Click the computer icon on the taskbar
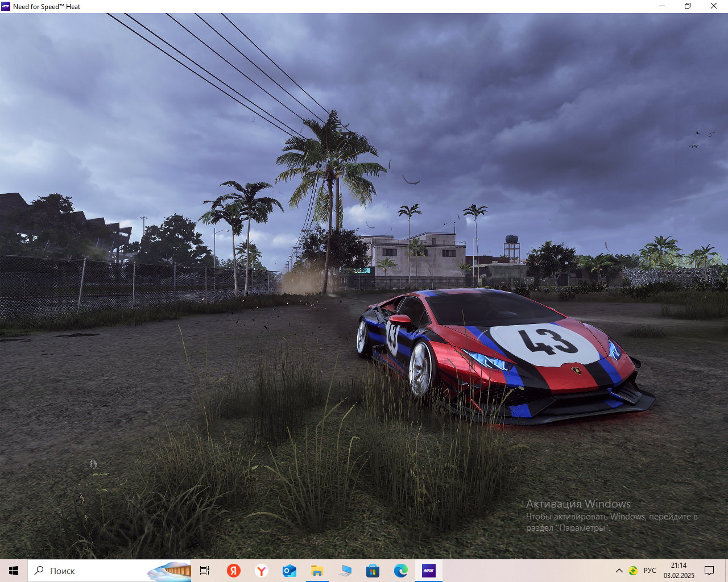 click(x=345, y=571)
